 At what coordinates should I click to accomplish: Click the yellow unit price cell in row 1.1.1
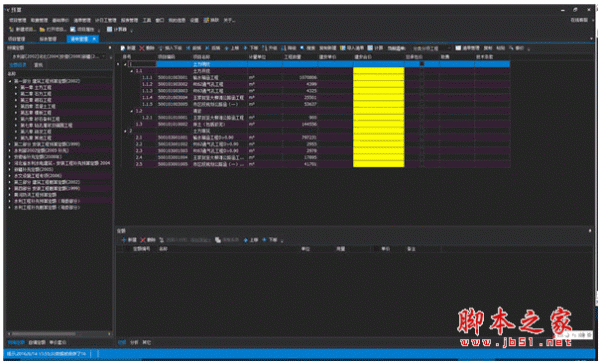[378, 77]
